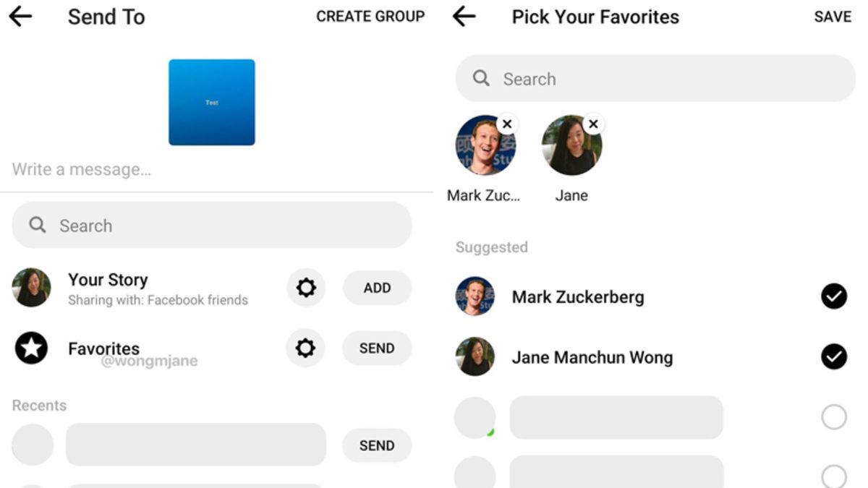Add the image to Your Story
This screenshot has height=488, width=868.
pos(377,288)
